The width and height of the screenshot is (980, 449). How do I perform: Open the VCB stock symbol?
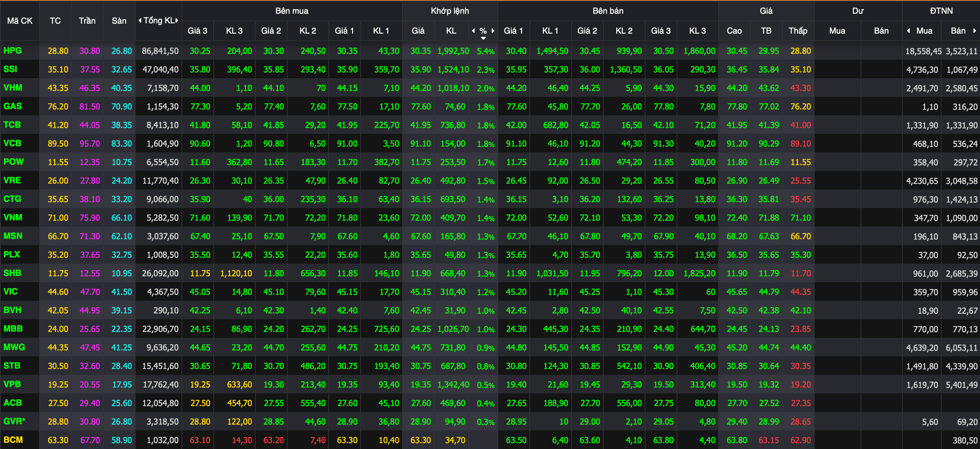tap(13, 143)
